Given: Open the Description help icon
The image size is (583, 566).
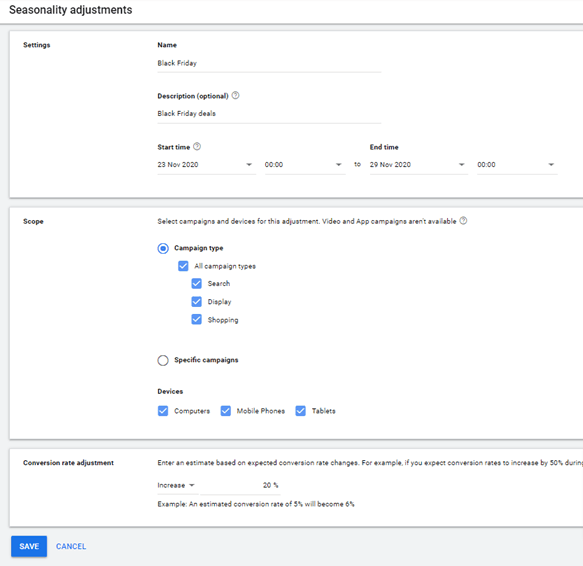Looking at the screenshot, I should point(235,96).
